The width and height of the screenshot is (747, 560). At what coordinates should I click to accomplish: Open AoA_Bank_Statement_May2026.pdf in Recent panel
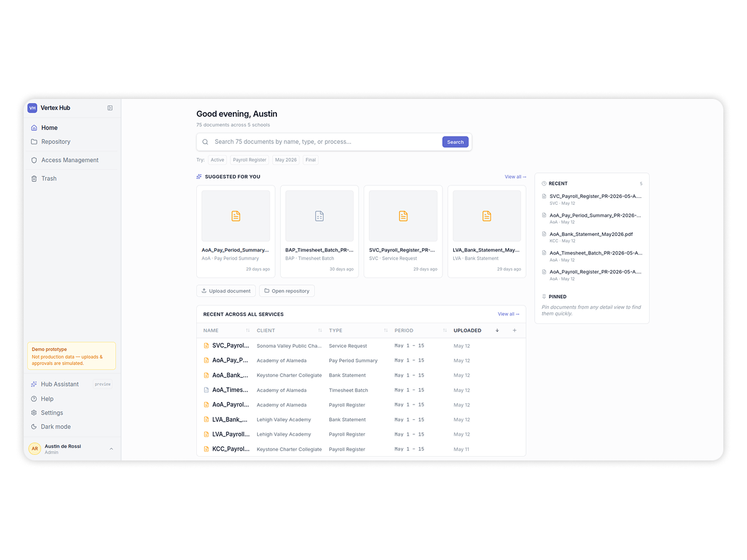point(592,237)
